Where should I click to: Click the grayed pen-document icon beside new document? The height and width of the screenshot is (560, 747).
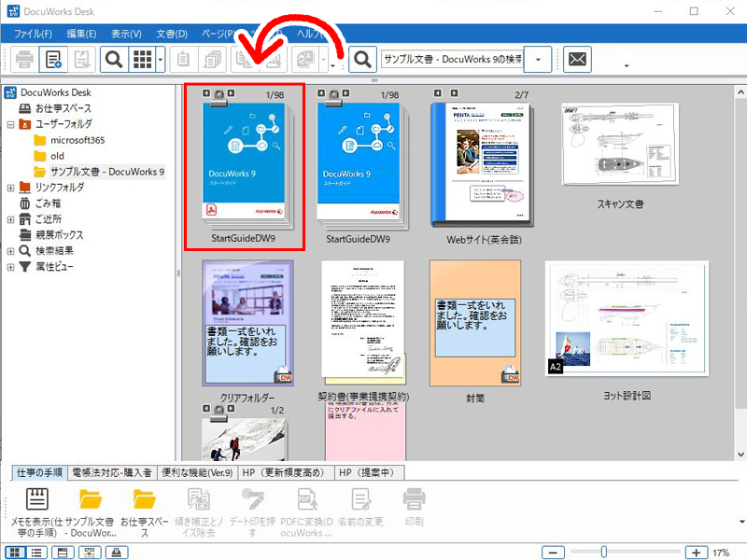(x=82, y=60)
